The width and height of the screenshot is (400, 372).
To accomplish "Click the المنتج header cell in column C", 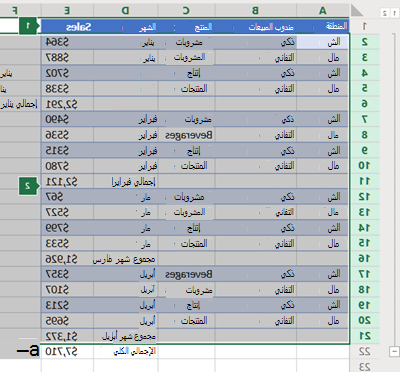I will tap(186, 27).
